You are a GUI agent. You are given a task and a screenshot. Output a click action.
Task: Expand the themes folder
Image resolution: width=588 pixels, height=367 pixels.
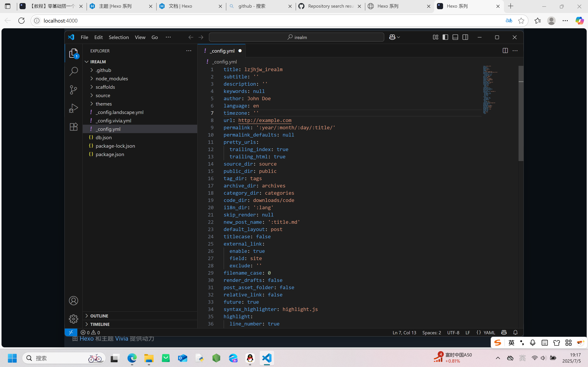(x=104, y=104)
